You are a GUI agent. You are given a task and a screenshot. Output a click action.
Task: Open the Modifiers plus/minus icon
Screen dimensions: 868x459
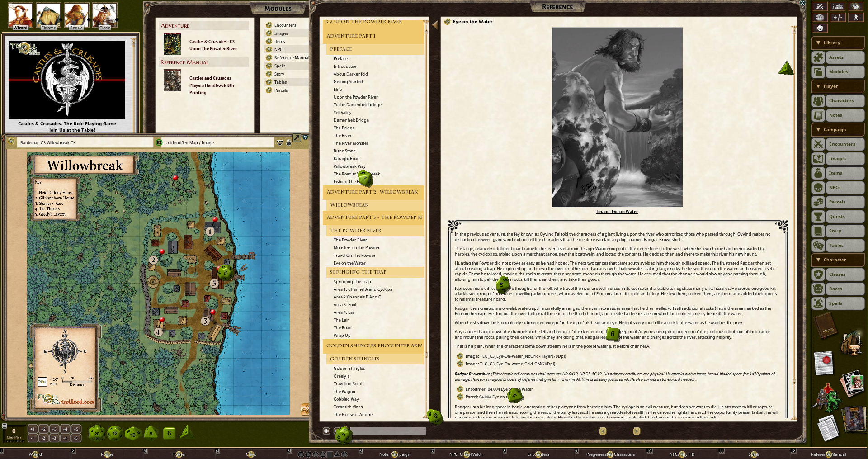837,17
